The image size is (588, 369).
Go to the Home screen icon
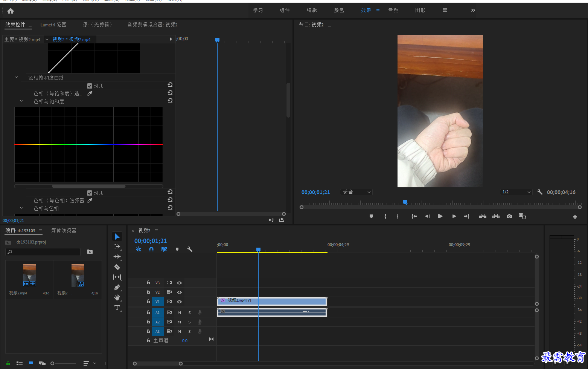[x=11, y=11]
